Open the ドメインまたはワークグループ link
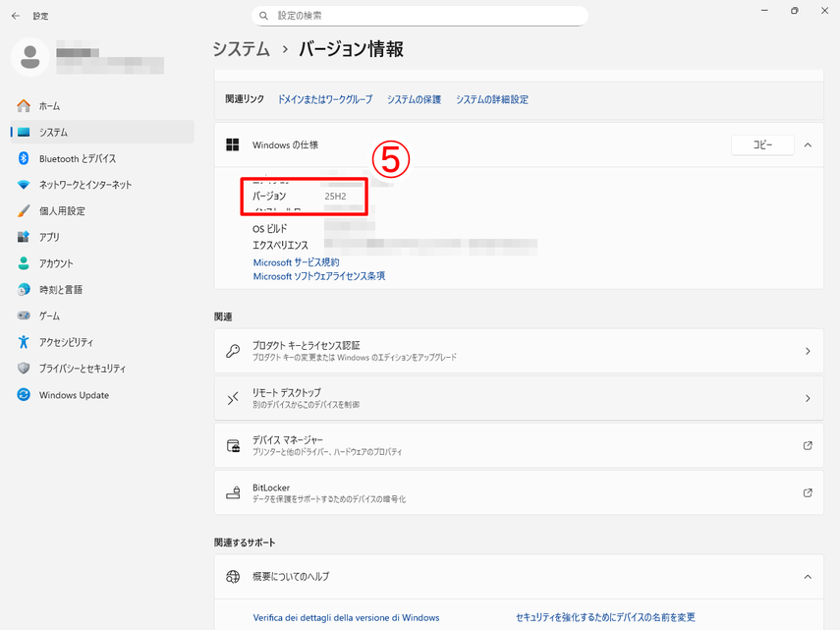 click(x=324, y=99)
